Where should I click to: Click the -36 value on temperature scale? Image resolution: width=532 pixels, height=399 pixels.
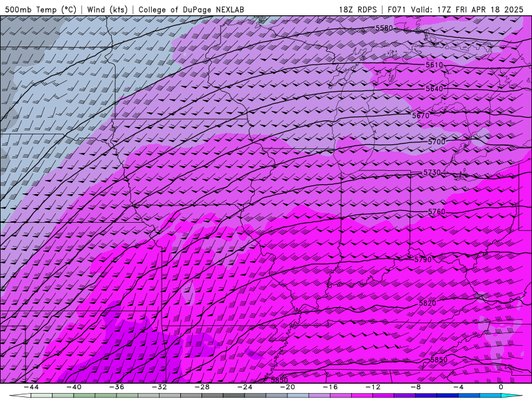116,387
